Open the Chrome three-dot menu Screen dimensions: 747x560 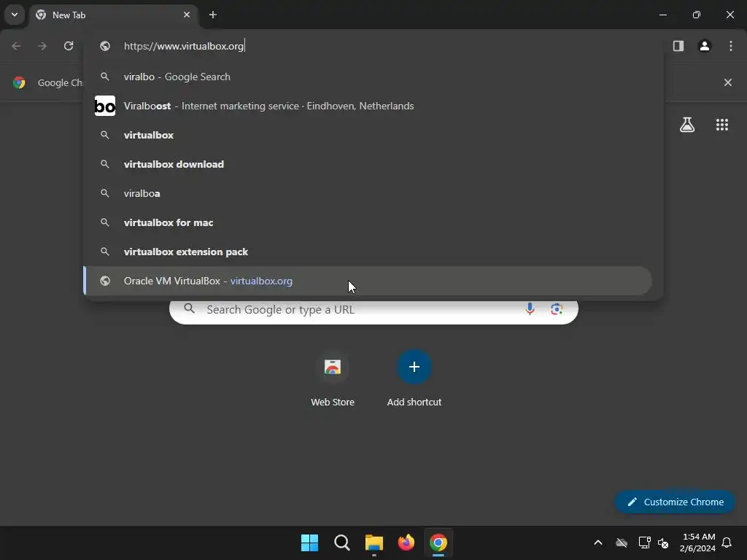coord(730,46)
